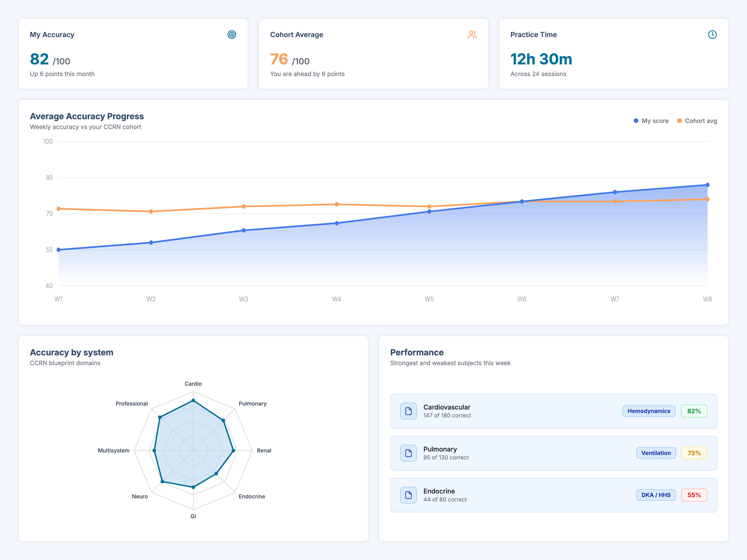This screenshot has height=560, width=747.
Task: Click the document icon beside Cardiovascular
Action: [x=408, y=411]
